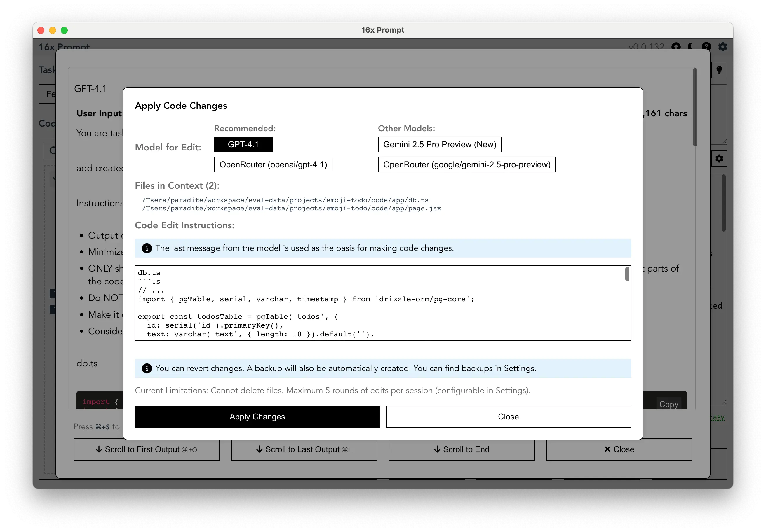766x532 pixels.
Task: Click the code instructions box scrollbar
Action: click(627, 274)
